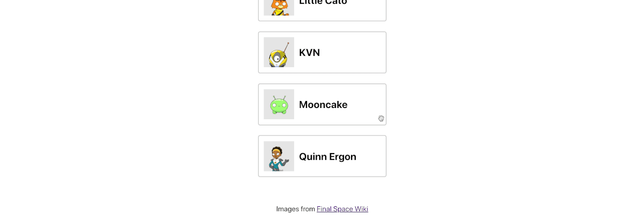Click the Mooncake name label
Viewport: 644px width, 224px height.
pos(323,105)
